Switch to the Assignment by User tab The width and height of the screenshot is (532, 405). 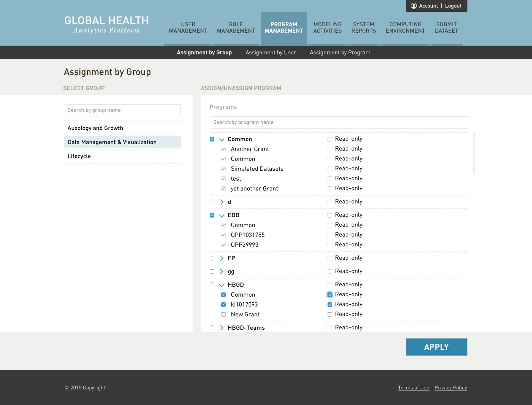pos(271,52)
